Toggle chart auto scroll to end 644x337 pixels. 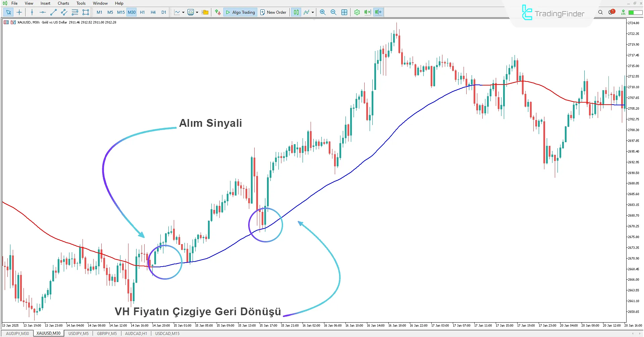(x=368, y=12)
